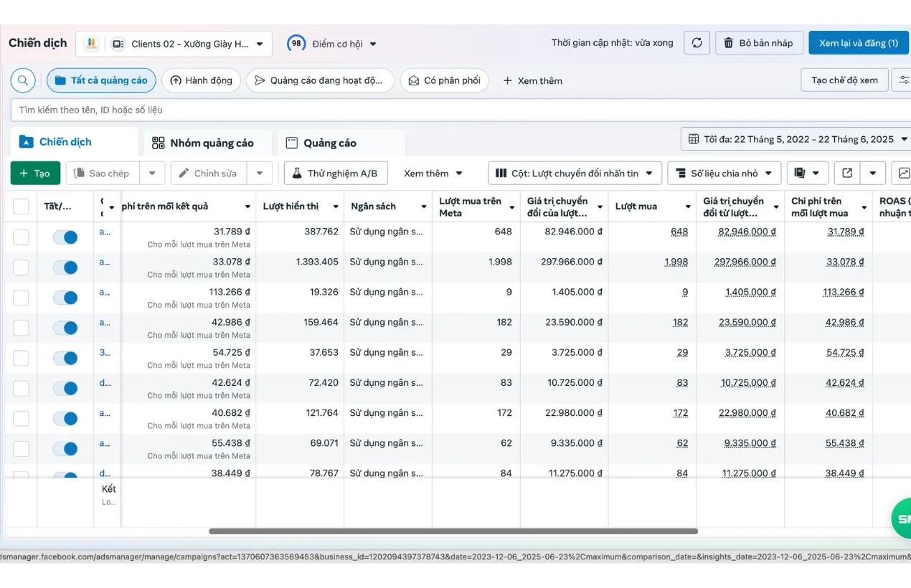Tick checkbox for row with 113.266 đ
This screenshot has width=911, height=588.
22,298
